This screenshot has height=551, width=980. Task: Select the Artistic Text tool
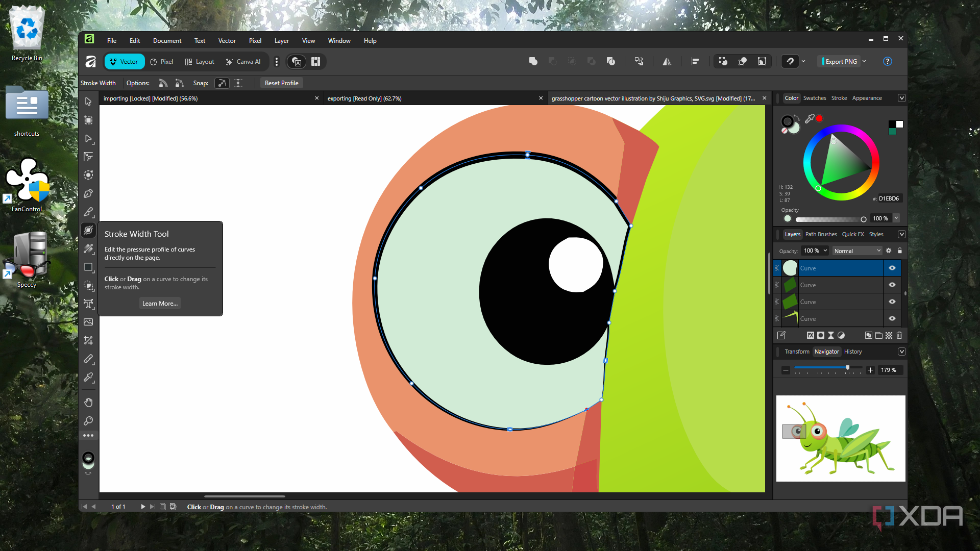88,304
